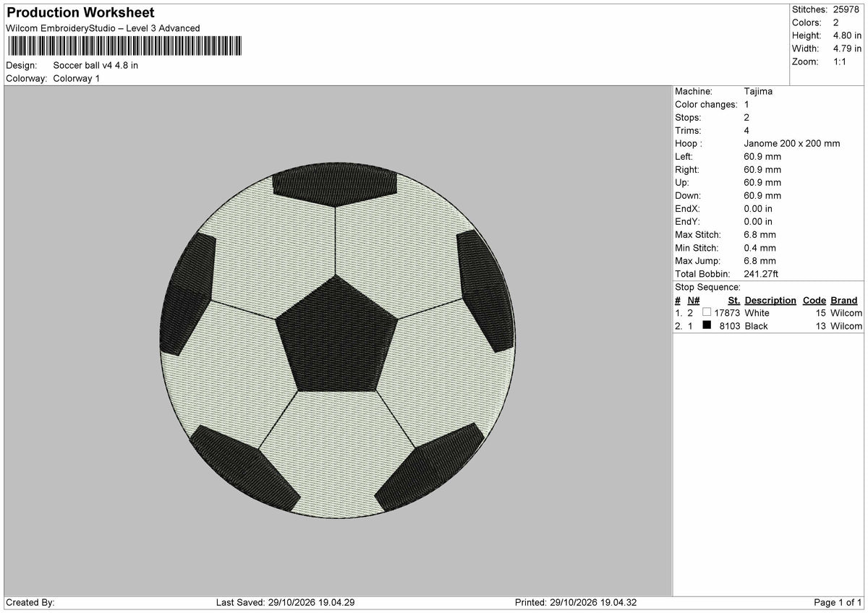868x613 pixels.
Task: Click the 'Production Worksheet' title
Action: [80, 13]
